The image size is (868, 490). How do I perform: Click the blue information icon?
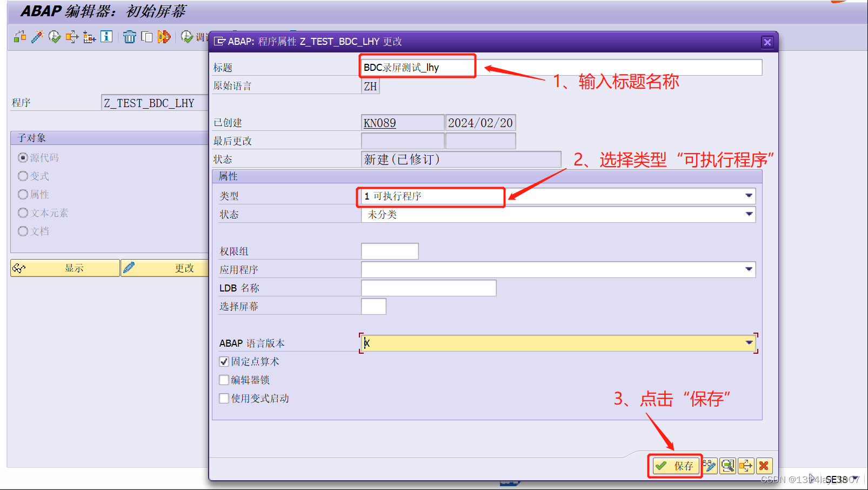point(106,36)
